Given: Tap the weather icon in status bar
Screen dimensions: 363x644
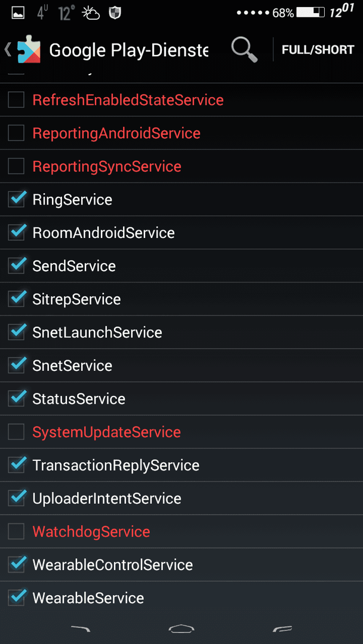Looking at the screenshot, I should [x=91, y=13].
